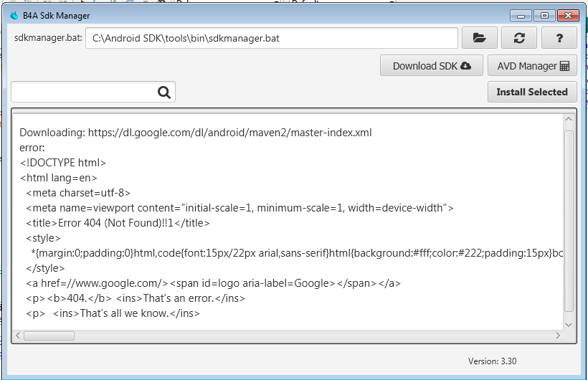Click the vertical scrollbar thumb in log
Screen dimensions: 588x380
pos(569,215)
